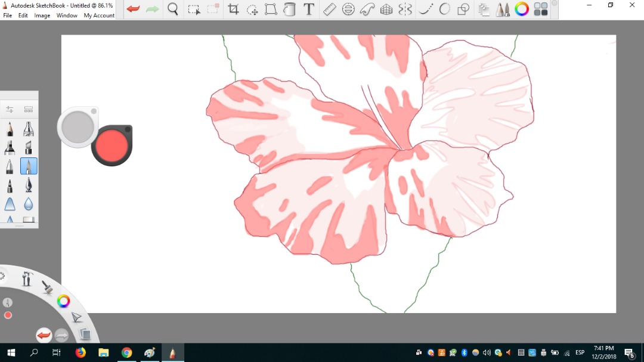Activate the Flood Fill bucket tool
Viewport: 644px width, 362px height.
point(289,9)
